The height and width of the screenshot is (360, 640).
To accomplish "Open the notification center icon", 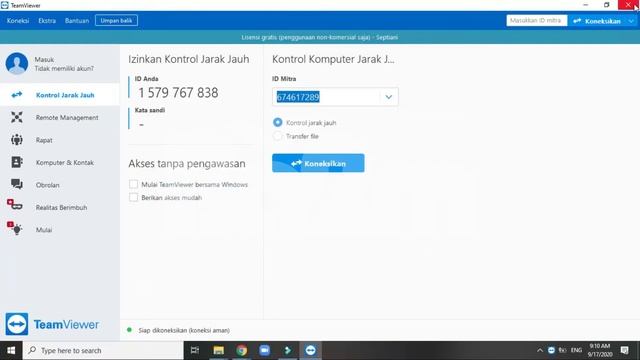I will click(624, 350).
